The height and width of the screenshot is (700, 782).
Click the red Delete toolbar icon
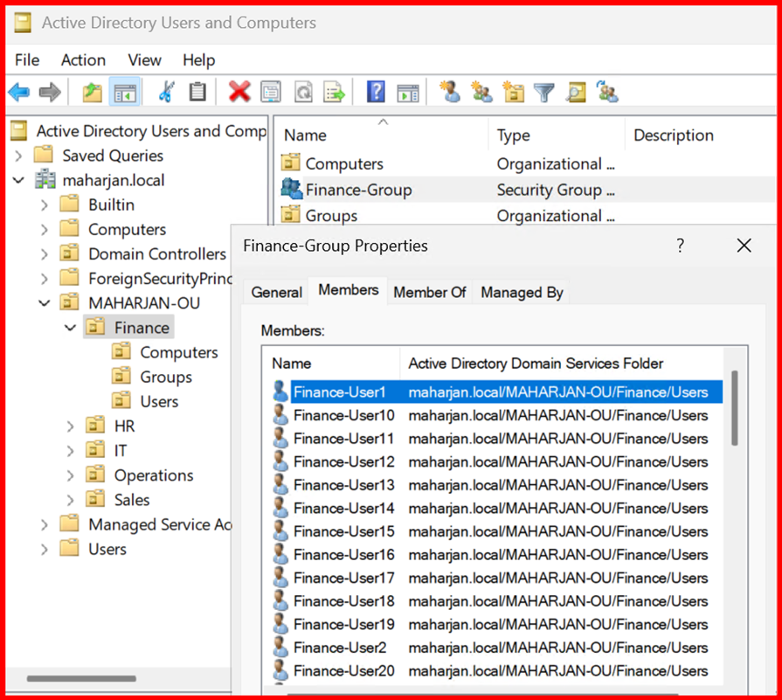click(x=239, y=92)
